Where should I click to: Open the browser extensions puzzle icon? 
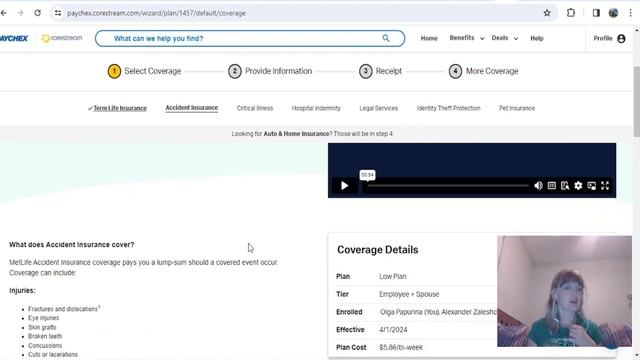pos(571,13)
